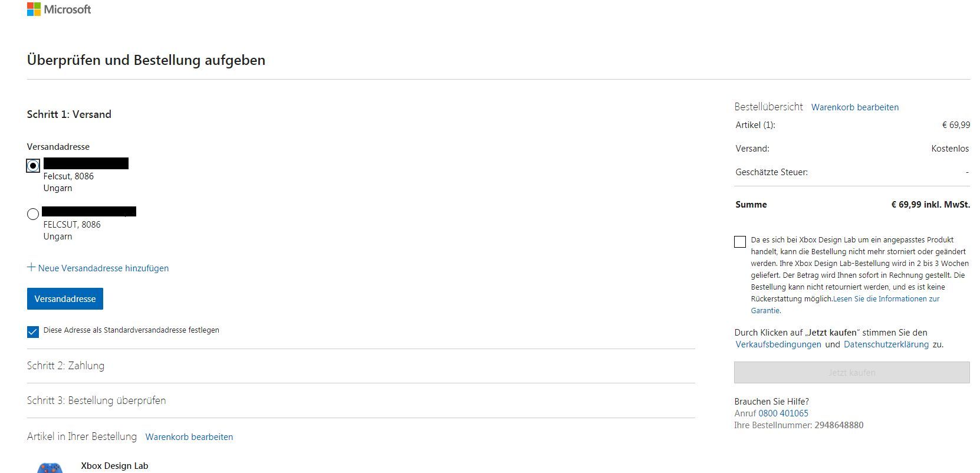Image resolution: width=980 pixels, height=473 pixels.
Task: Open the Verkaufsbedingungen link
Action: (778, 344)
